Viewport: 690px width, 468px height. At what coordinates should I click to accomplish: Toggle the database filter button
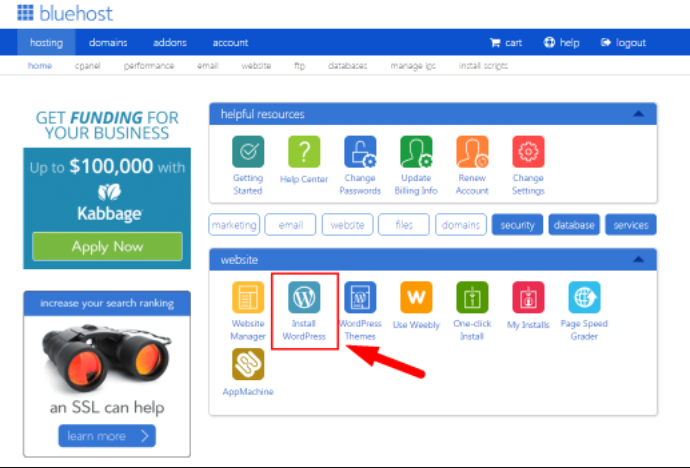574,225
